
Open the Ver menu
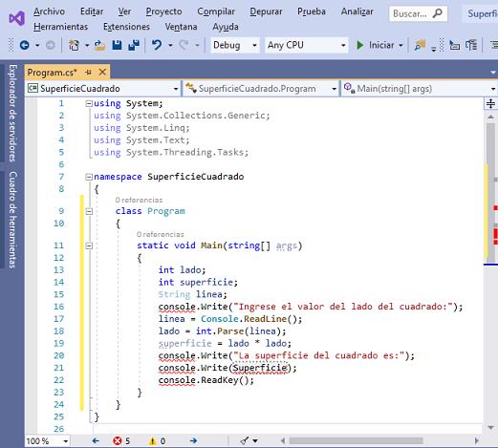point(124,11)
